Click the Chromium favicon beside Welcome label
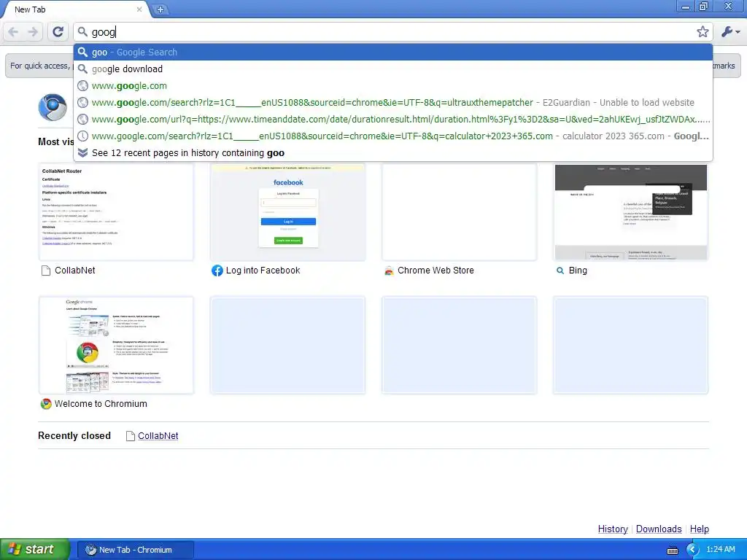The height and width of the screenshot is (560, 747). pos(46,404)
